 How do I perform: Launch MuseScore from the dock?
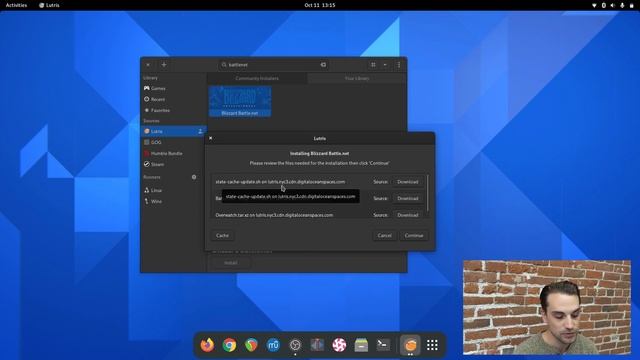pos(273,345)
